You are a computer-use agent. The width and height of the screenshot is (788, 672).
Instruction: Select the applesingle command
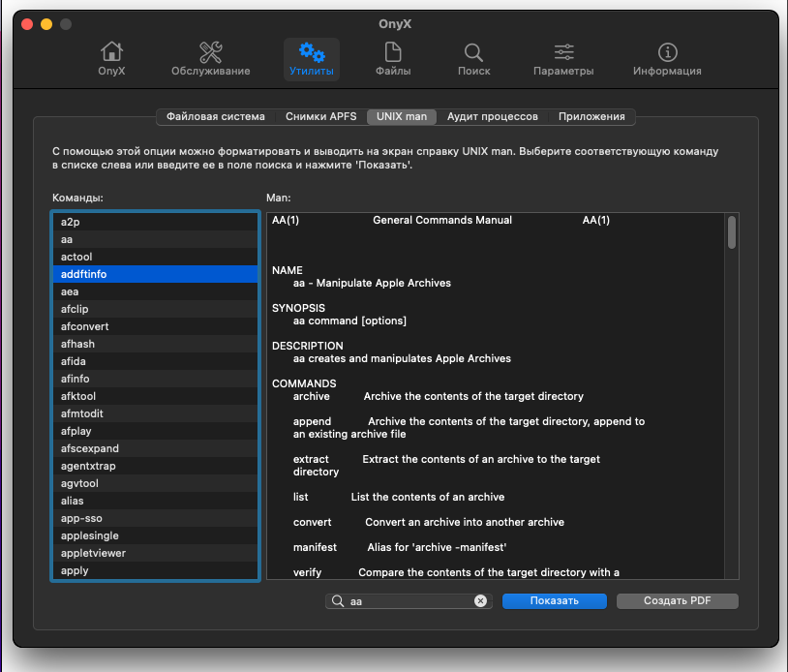point(155,535)
